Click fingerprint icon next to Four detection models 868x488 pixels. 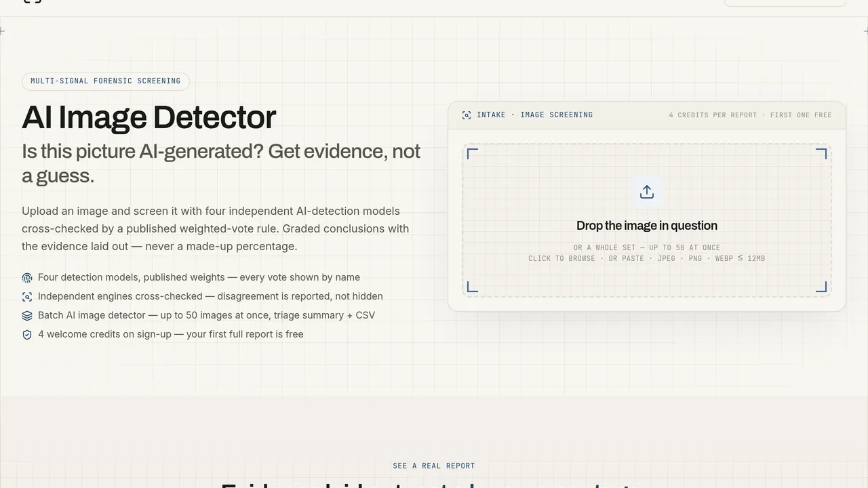point(27,278)
